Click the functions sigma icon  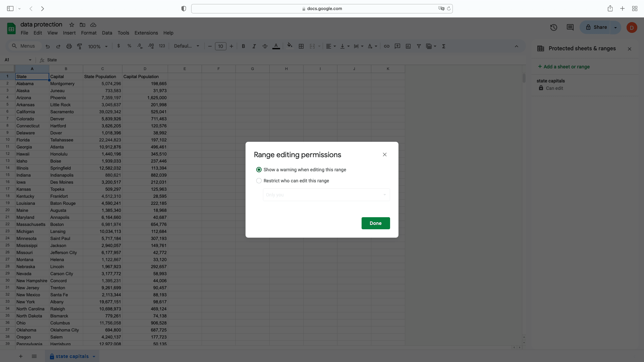443,46
